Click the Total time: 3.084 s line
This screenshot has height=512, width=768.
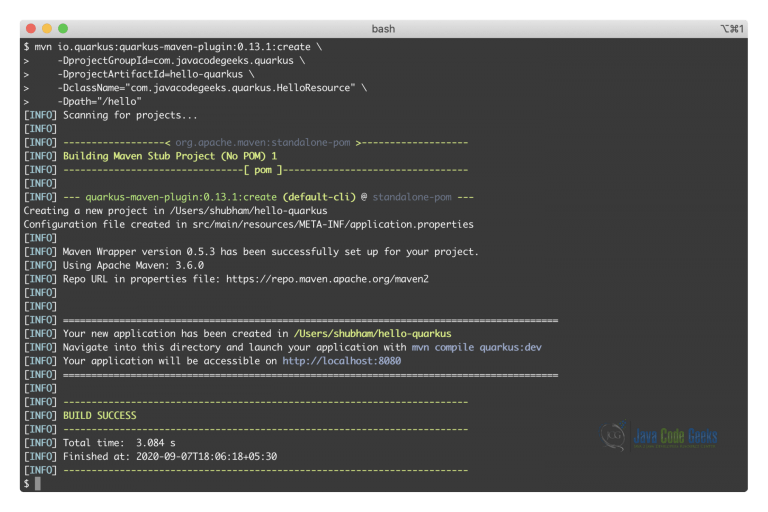point(119,443)
